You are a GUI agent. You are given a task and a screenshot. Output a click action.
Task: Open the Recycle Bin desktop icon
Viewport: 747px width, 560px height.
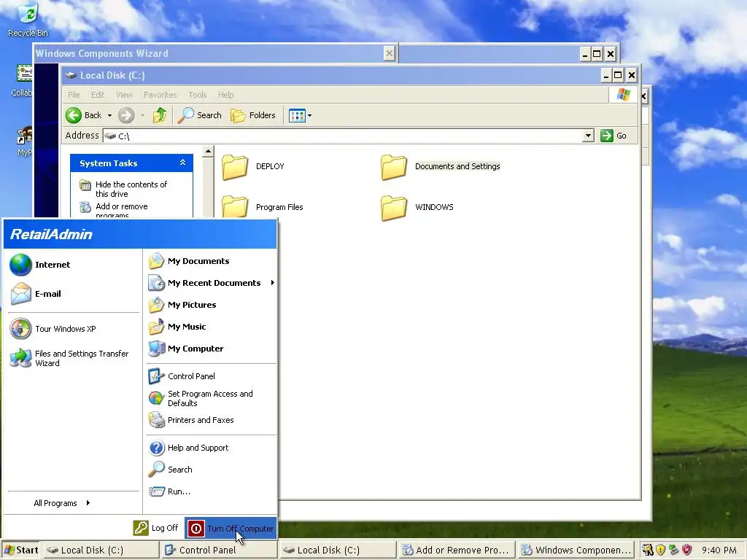pyautogui.click(x=28, y=20)
